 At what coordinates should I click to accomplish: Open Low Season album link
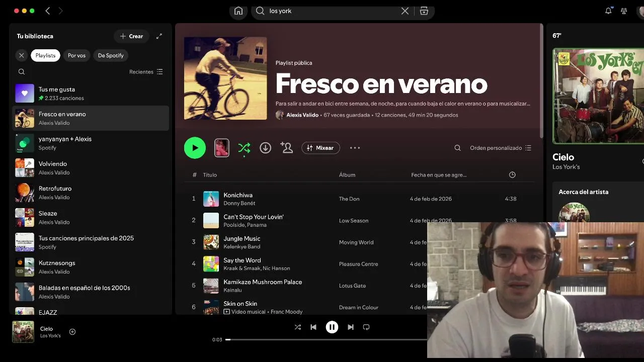pyautogui.click(x=354, y=221)
